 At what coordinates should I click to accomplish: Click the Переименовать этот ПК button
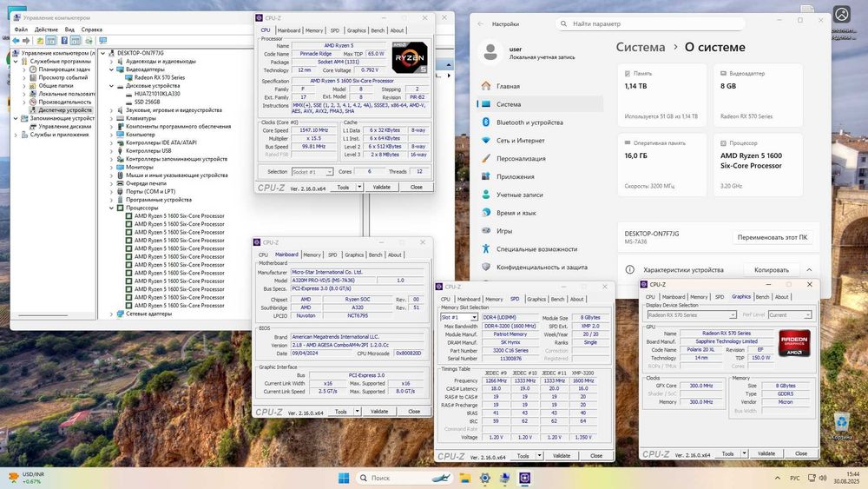(x=773, y=237)
